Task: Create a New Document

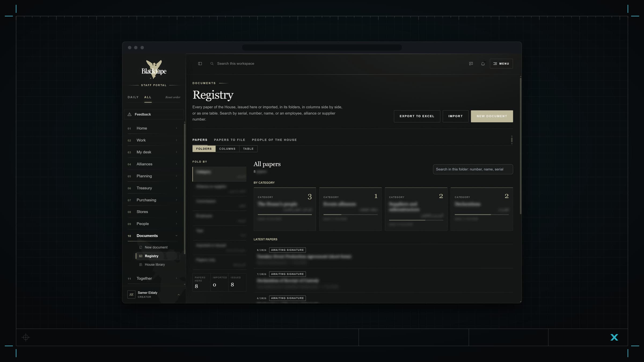Action: 492,116
